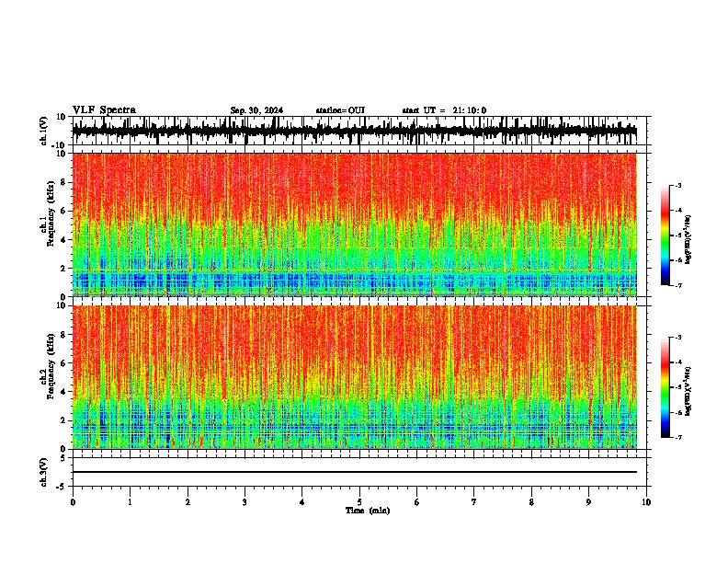728x563 pixels.
Task: Select the "Time (min)" axis label
Action: [x=368, y=511]
